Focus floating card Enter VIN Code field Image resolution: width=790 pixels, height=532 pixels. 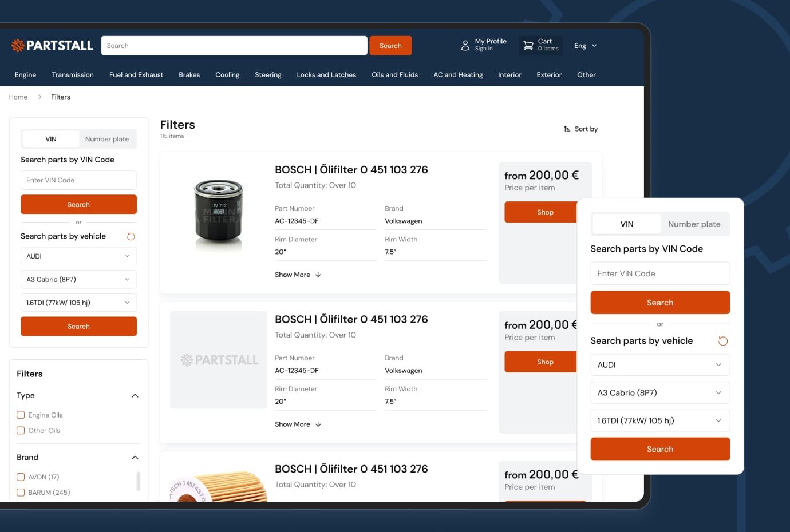tap(660, 273)
